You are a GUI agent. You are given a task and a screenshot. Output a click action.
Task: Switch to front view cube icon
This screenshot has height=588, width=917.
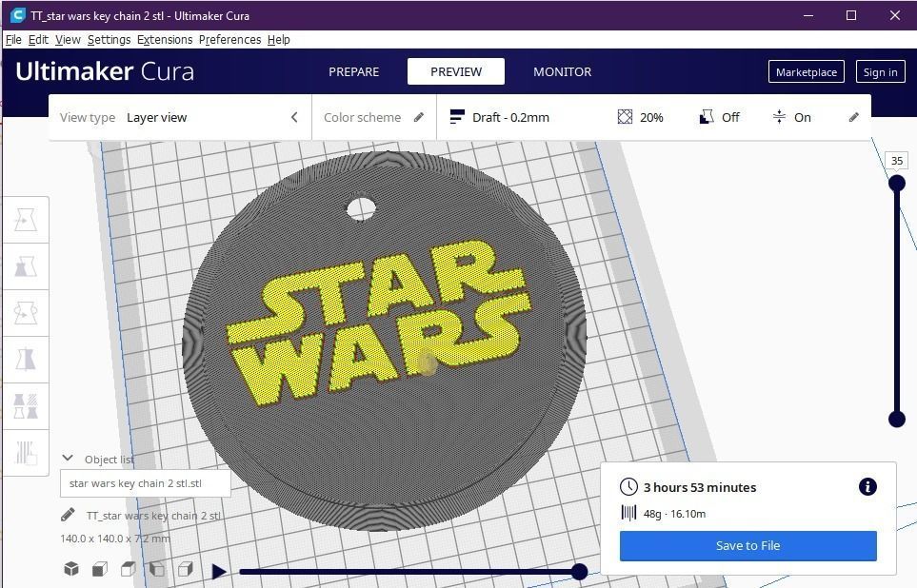(100, 569)
